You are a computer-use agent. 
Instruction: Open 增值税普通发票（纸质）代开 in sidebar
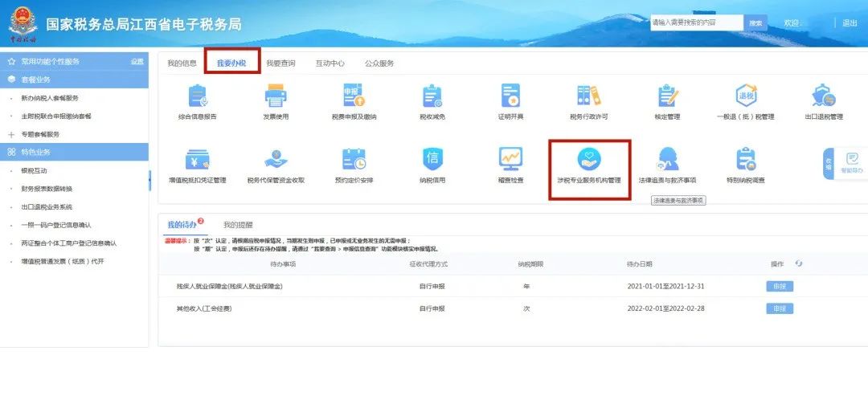point(62,262)
